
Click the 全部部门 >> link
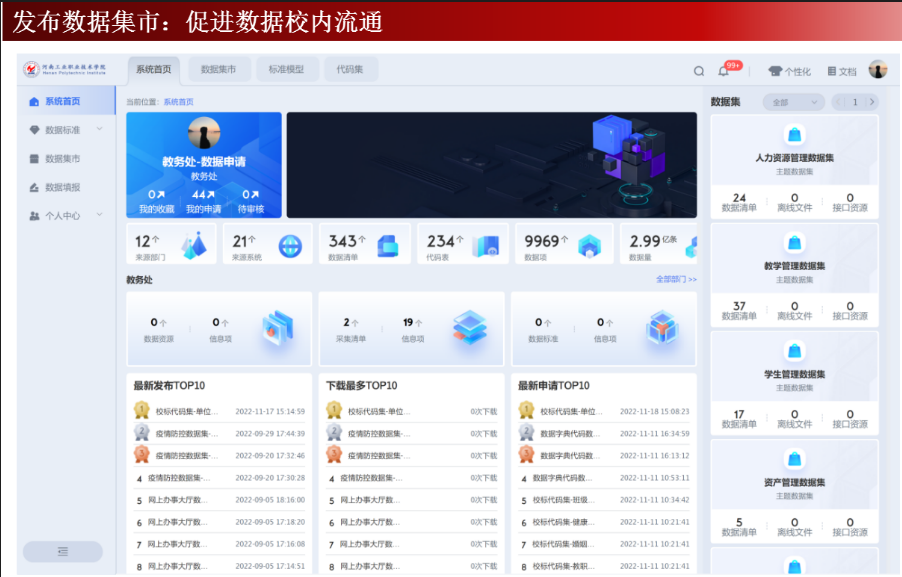point(676,280)
